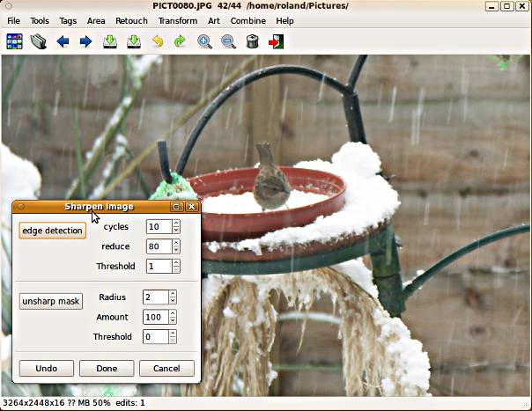Open the Transform menu

pyautogui.click(x=178, y=20)
